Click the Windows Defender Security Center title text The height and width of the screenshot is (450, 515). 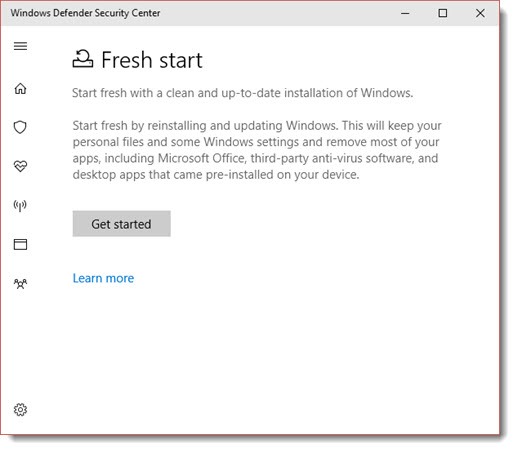[85, 13]
